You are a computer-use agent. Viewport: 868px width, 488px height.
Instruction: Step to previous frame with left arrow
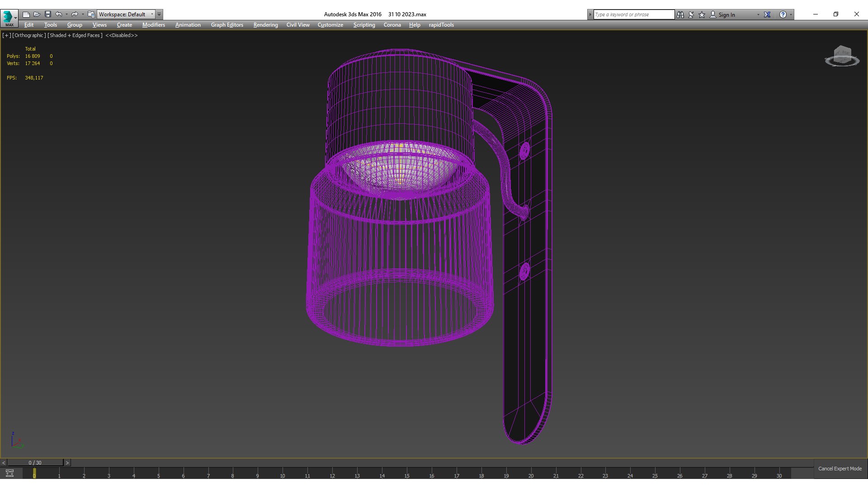[x=4, y=463]
